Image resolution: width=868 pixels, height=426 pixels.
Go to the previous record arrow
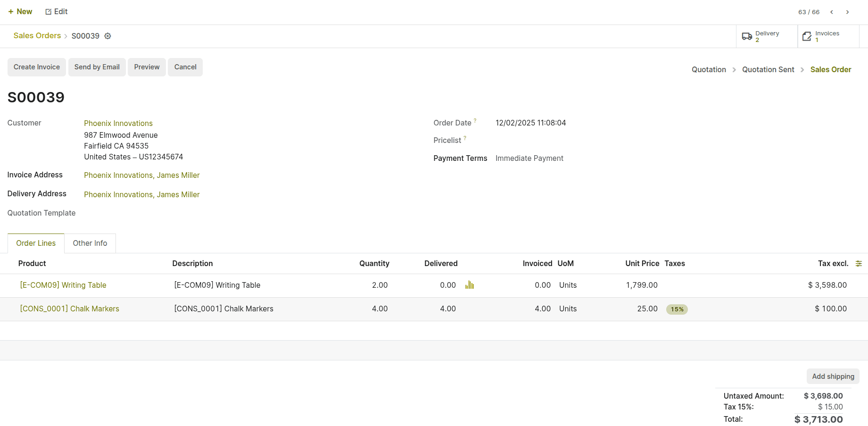tap(832, 12)
